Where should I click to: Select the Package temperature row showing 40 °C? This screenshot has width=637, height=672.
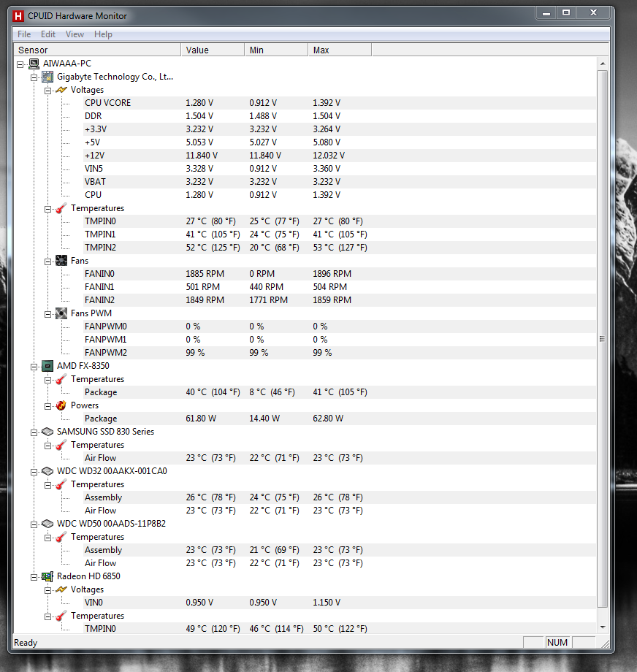pyautogui.click(x=340, y=392)
